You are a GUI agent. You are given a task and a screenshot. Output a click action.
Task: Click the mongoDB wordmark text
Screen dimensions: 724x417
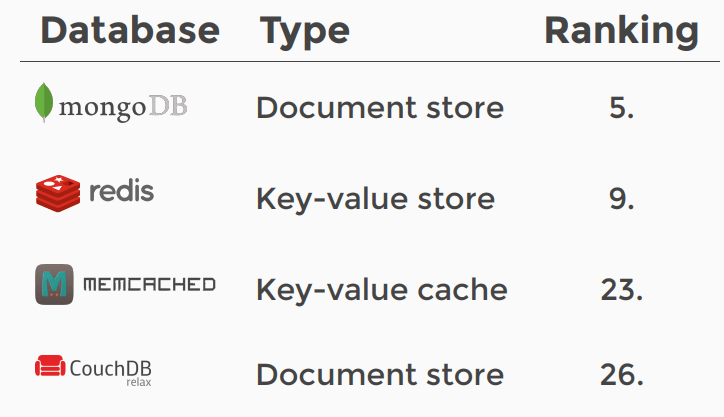[x=123, y=107]
